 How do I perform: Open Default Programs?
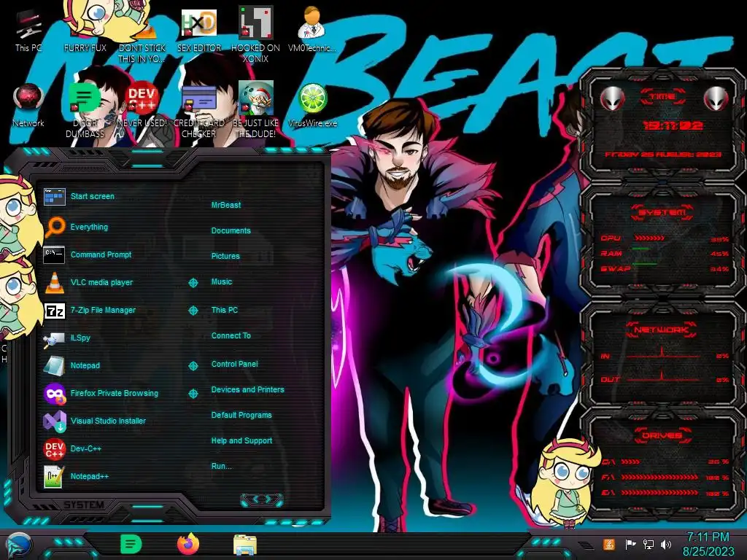(x=241, y=415)
